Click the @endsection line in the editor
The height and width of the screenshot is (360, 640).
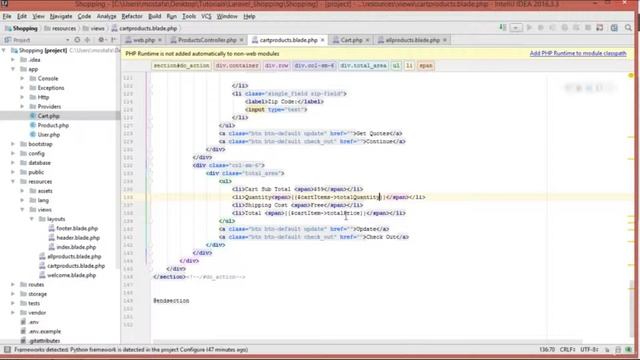[171, 301]
